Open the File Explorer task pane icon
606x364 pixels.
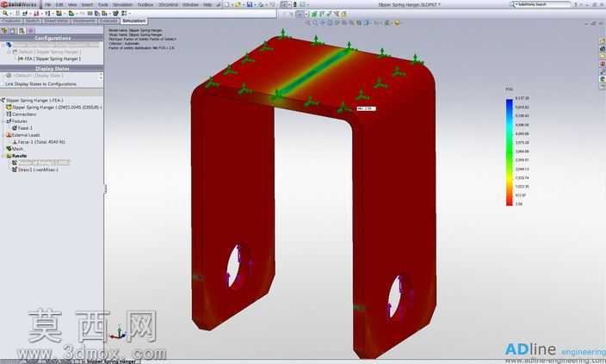pyautogui.click(x=603, y=56)
